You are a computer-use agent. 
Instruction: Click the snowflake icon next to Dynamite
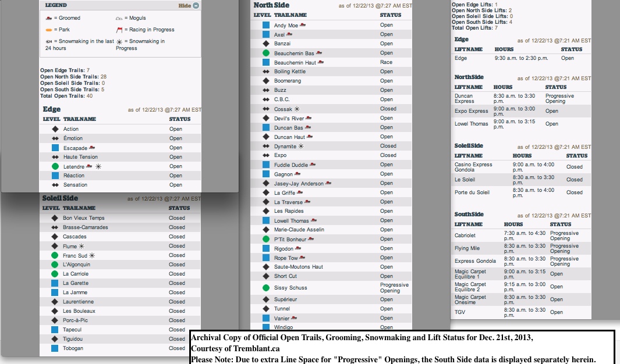point(301,146)
